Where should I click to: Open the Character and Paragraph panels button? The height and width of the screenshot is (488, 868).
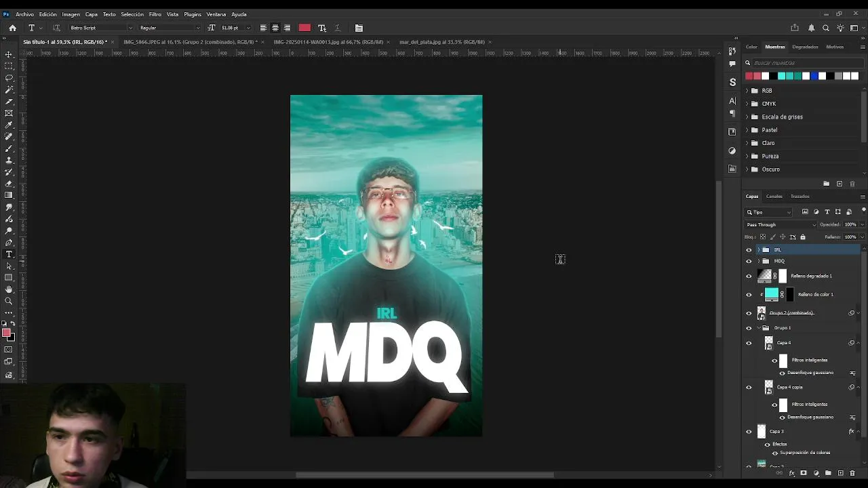[359, 28]
